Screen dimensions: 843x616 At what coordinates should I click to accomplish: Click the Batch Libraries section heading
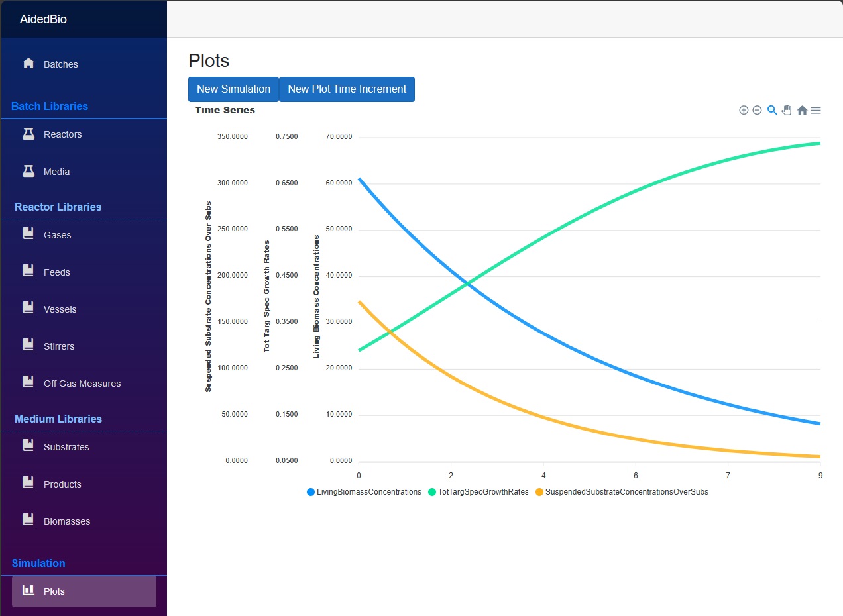click(50, 106)
